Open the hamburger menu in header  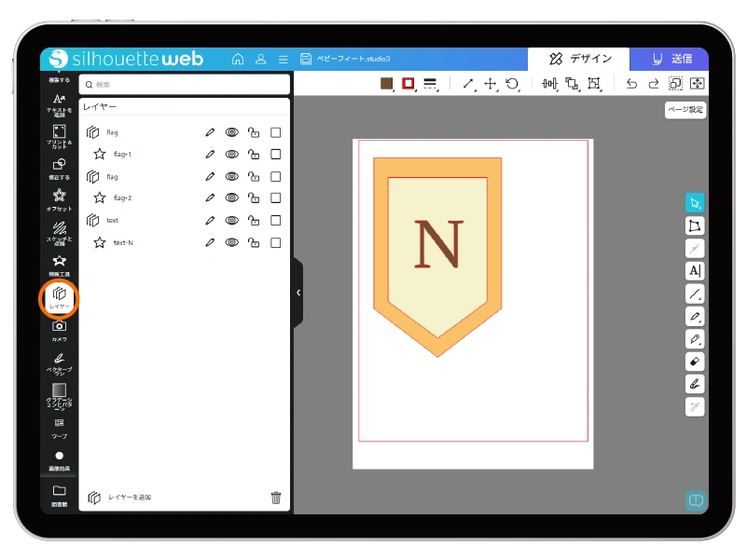[x=283, y=59]
